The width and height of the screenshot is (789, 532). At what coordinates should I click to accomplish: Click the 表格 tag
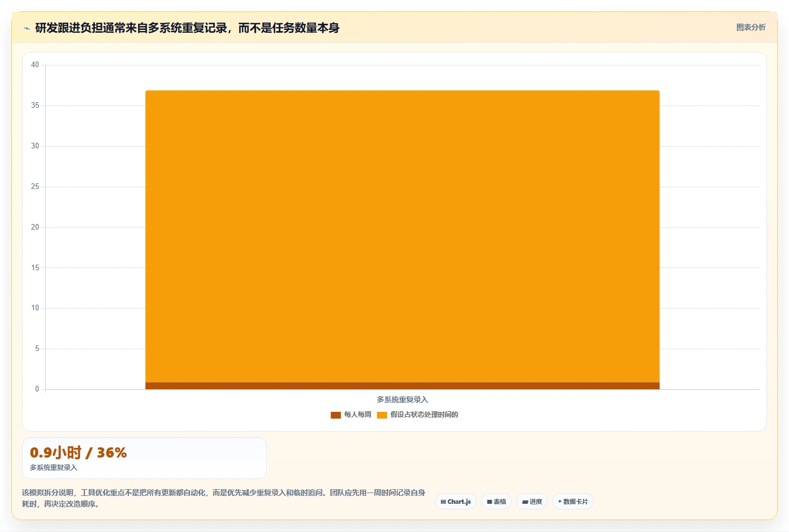496,502
